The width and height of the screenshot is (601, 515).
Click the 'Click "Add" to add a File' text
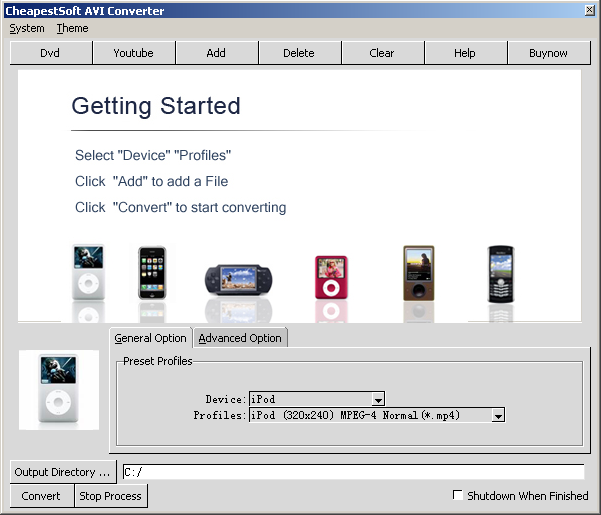[151, 181]
